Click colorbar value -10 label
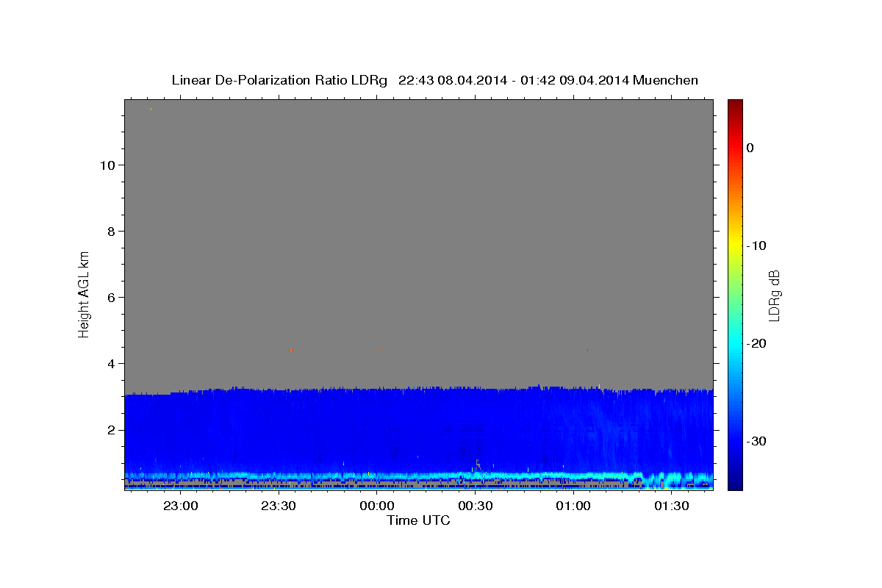882x588 pixels. click(757, 245)
